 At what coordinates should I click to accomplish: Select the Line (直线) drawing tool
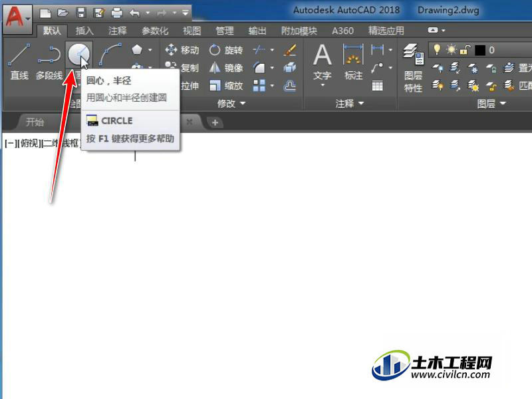19,61
